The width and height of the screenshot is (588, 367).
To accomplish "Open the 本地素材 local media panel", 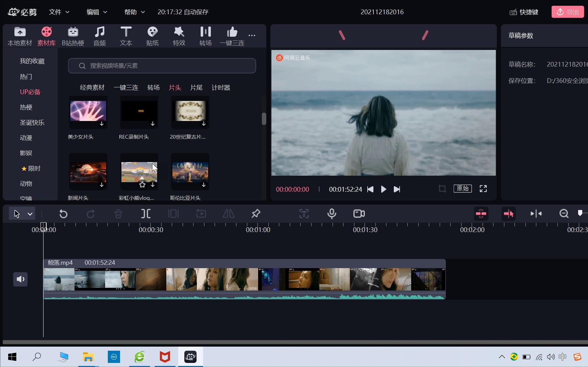I will [20, 36].
